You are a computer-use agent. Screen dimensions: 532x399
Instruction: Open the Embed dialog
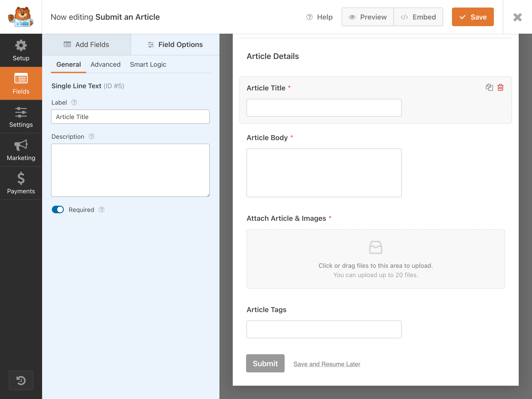coord(418,17)
